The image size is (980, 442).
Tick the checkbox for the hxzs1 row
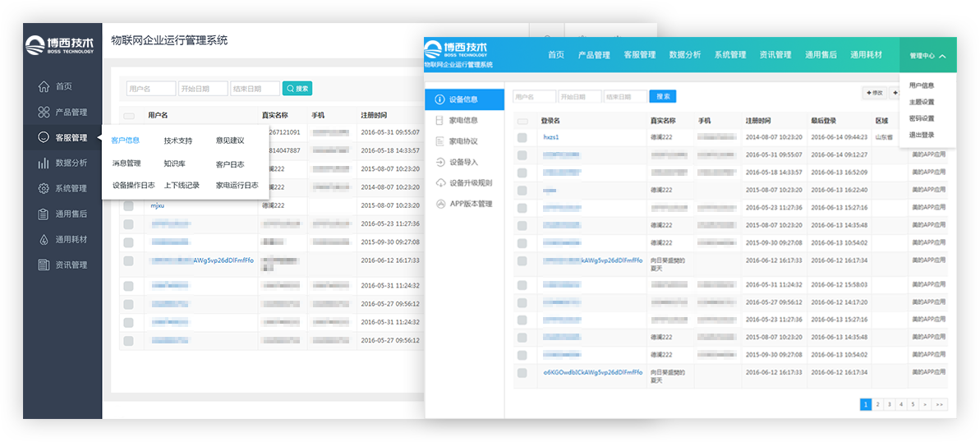click(522, 137)
